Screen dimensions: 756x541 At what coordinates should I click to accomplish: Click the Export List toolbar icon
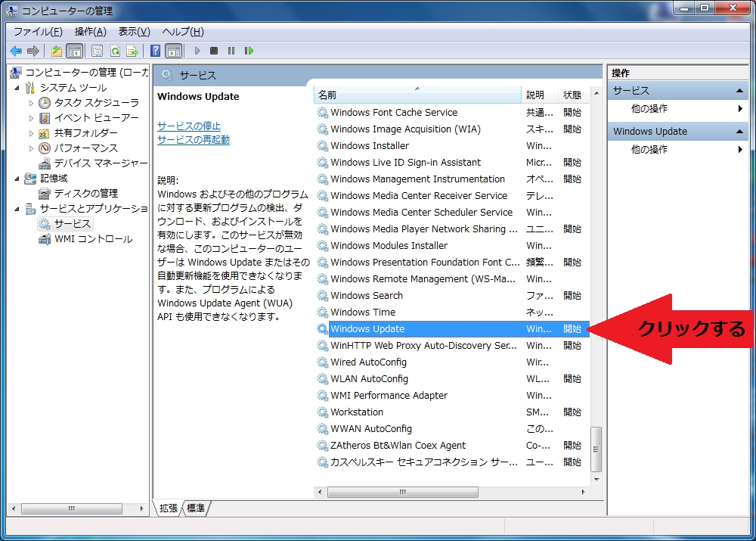(x=132, y=51)
